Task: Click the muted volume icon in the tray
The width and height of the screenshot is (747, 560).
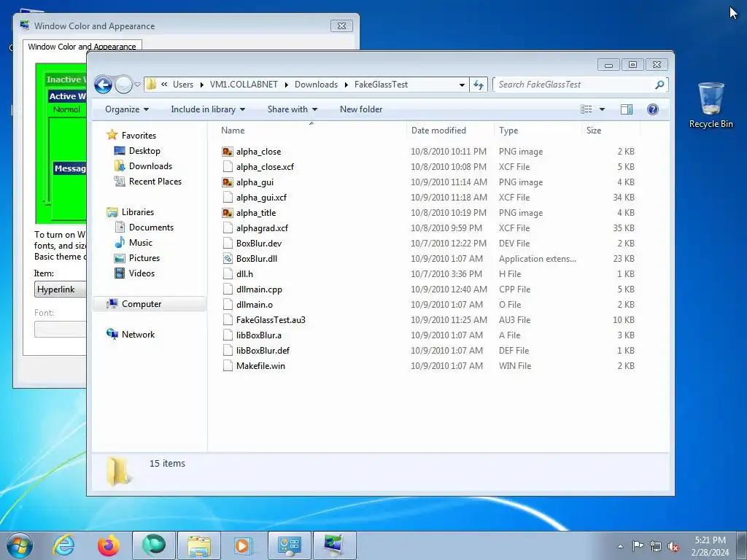Action: pos(673,547)
